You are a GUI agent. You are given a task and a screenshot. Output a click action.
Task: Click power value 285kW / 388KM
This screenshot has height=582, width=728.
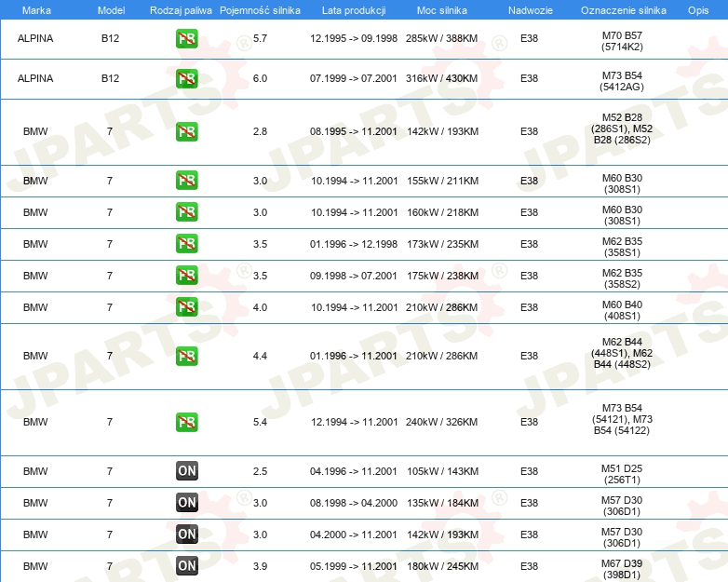click(441, 38)
